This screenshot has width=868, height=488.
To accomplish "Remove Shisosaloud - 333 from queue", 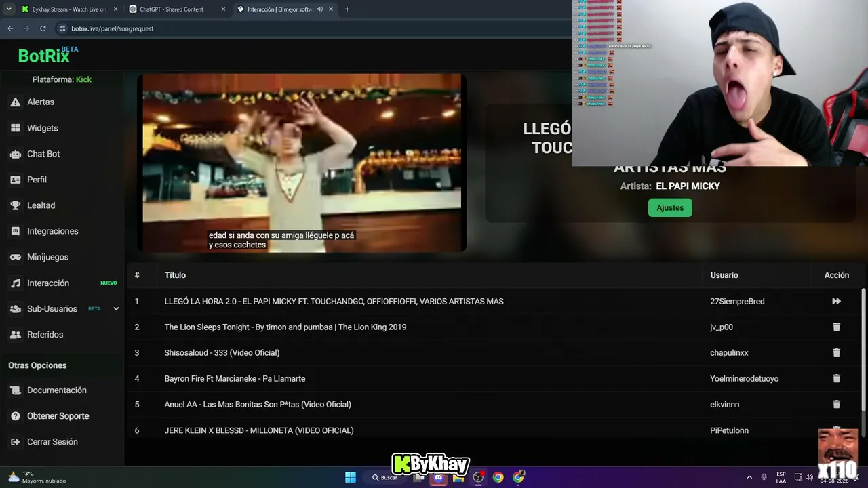I will coord(836,352).
